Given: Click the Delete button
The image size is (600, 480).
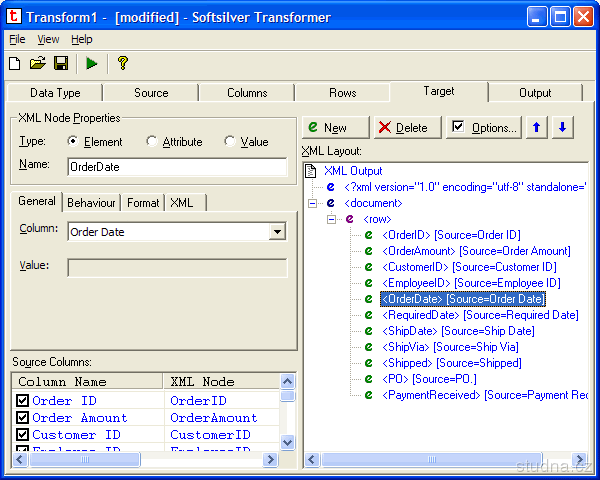Looking at the screenshot, I should (x=402, y=127).
